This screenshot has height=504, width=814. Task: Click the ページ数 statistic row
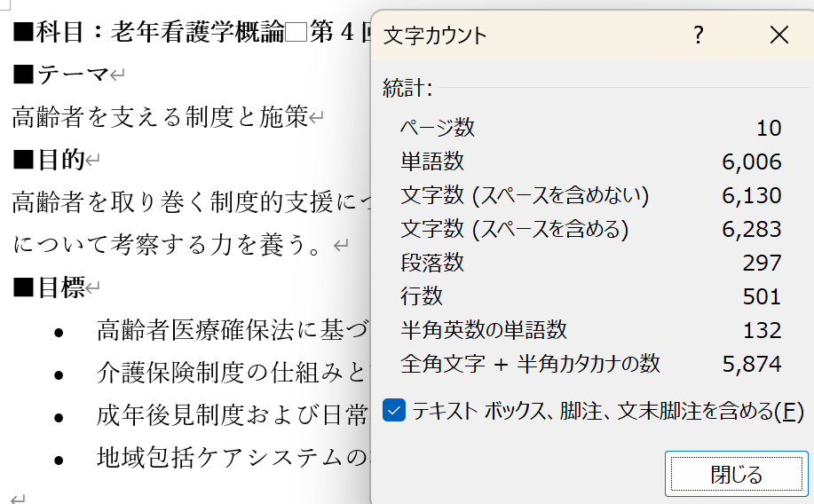(438, 128)
